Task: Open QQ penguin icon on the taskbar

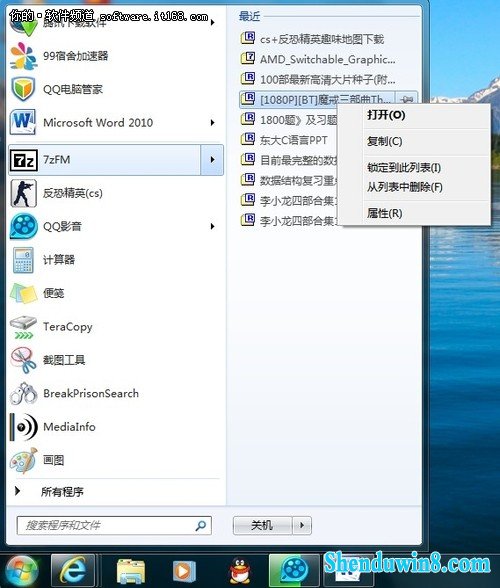Action: [240, 571]
